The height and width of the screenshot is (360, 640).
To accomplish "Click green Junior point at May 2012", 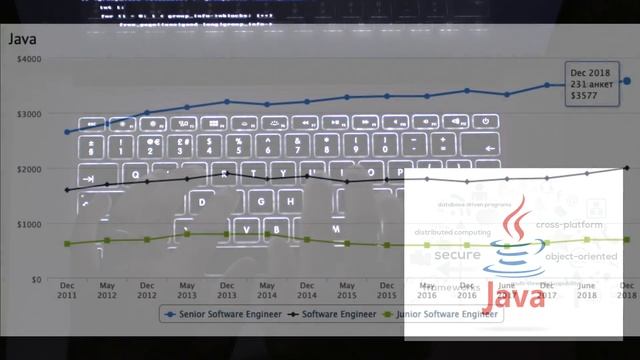I will (107, 241).
